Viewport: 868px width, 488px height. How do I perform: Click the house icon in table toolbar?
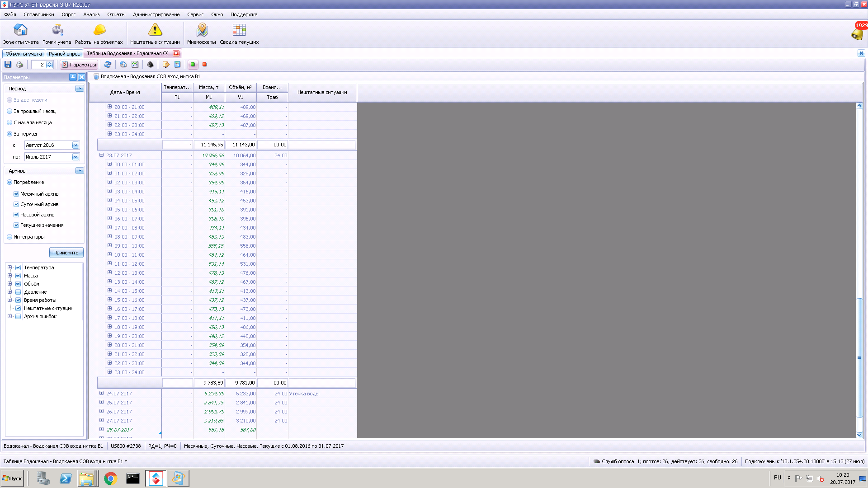pos(123,65)
